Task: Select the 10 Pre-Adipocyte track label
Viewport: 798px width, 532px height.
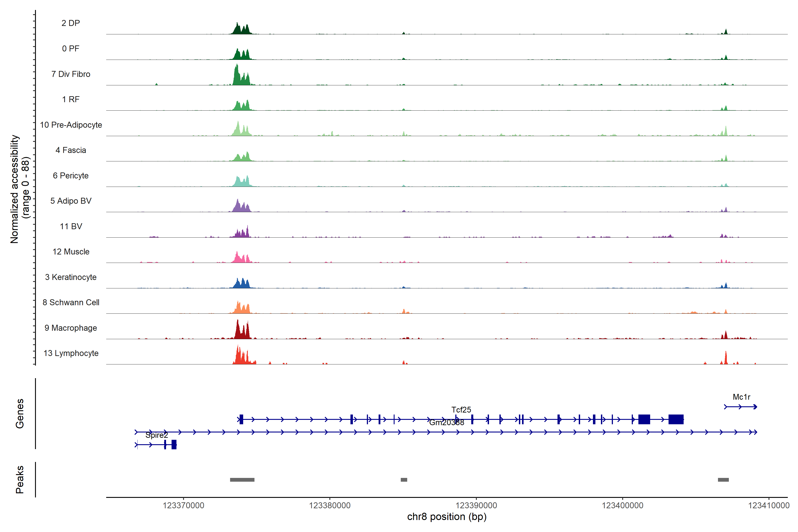Action: coord(71,125)
